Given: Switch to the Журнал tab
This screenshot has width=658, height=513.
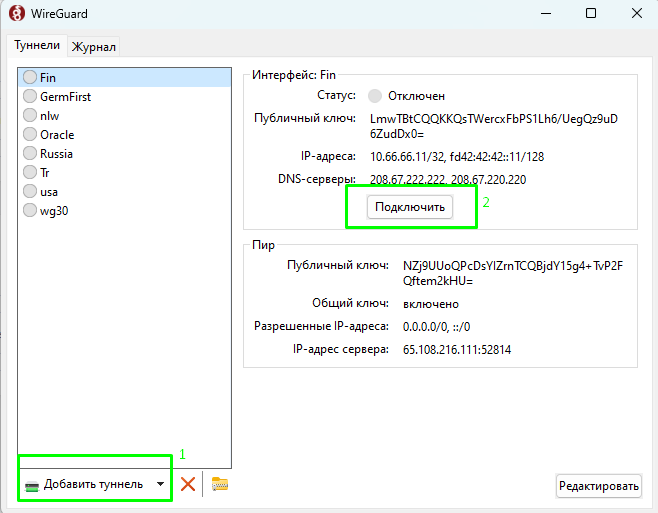Looking at the screenshot, I should pyautogui.click(x=94, y=47).
